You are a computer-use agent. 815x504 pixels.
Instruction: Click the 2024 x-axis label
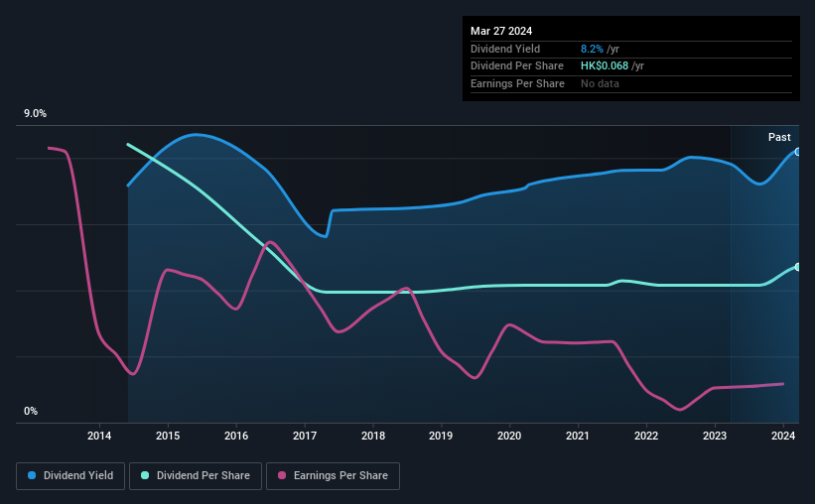click(783, 436)
